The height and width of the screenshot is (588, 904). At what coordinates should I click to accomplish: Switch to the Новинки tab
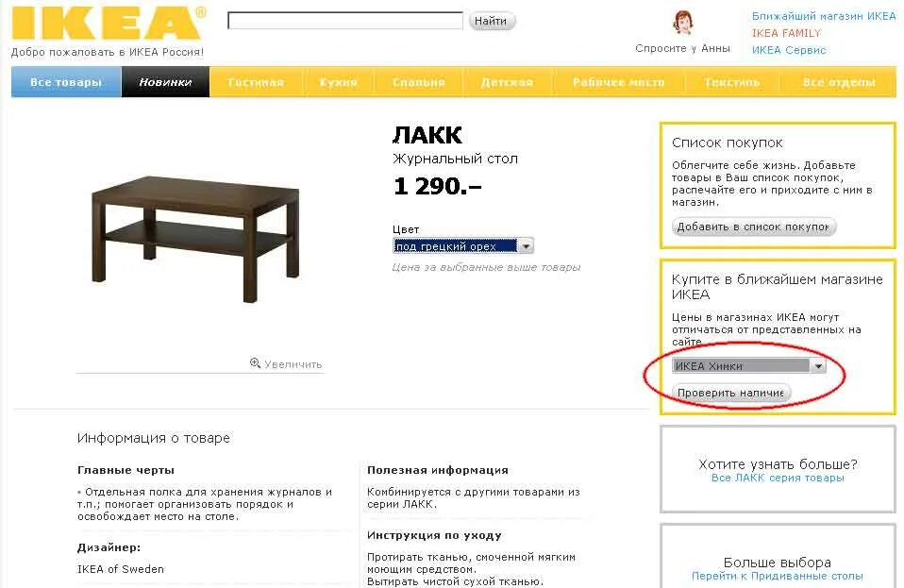coord(165,82)
